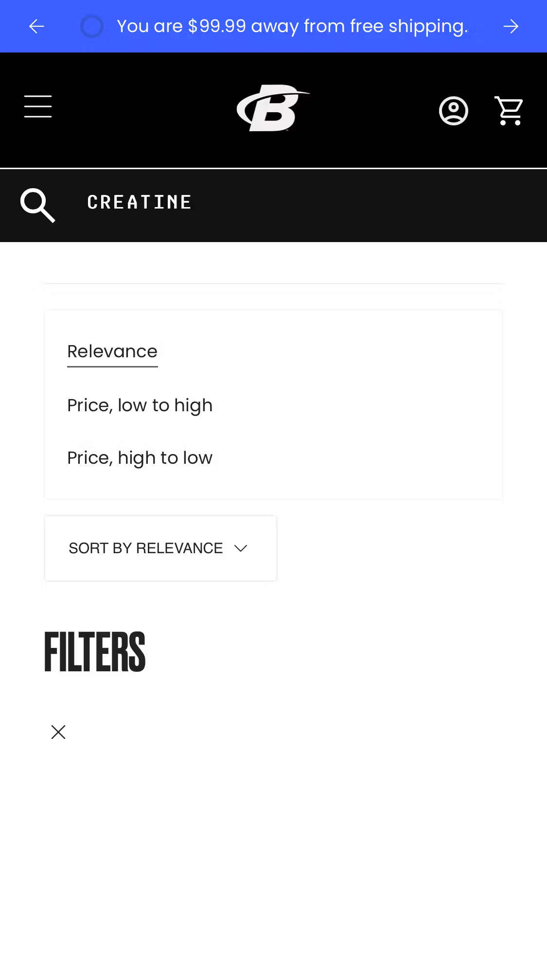Click the free shipping announcement text
Image resolution: width=547 pixels, height=980 pixels.
293,26
